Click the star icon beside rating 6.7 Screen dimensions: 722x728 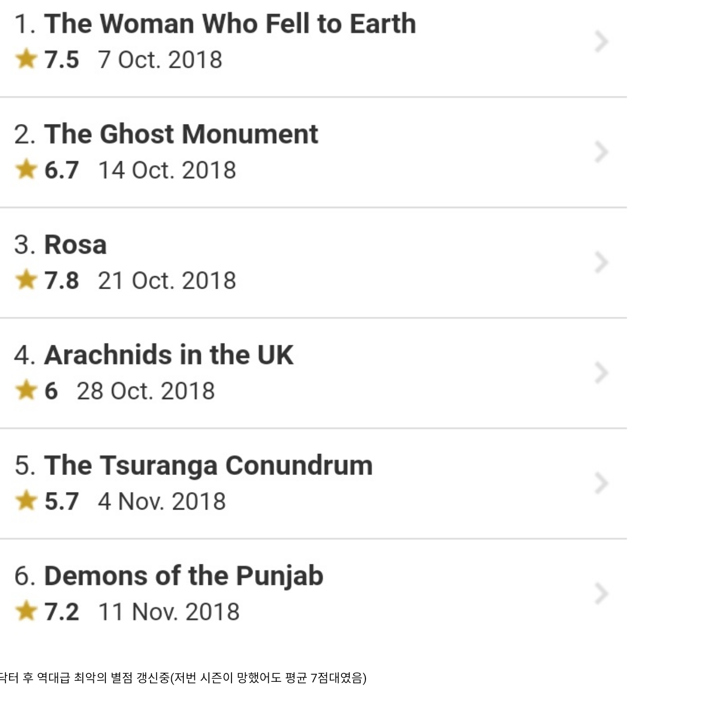(x=26, y=169)
